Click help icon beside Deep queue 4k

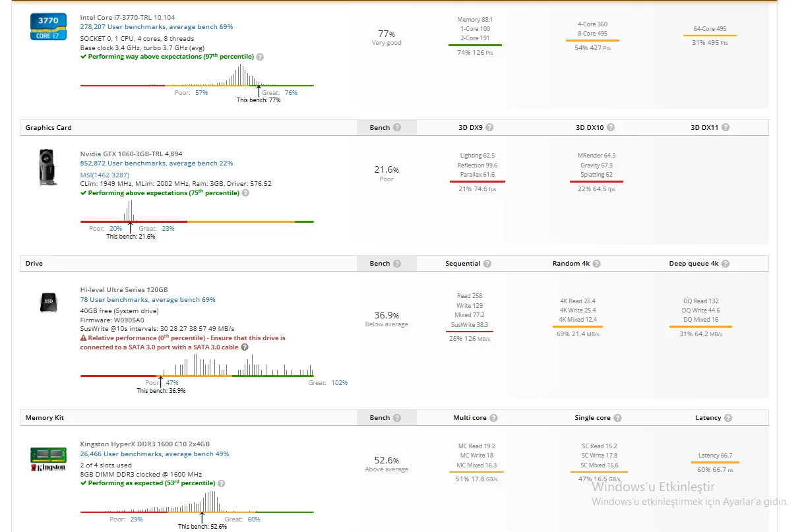tap(726, 264)
